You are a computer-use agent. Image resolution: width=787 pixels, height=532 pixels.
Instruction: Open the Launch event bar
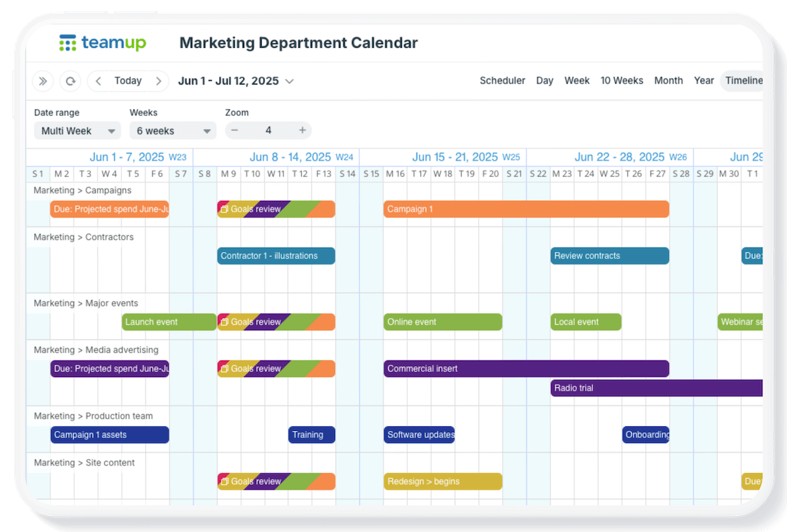pyautogui.click(x=169, y=322)
